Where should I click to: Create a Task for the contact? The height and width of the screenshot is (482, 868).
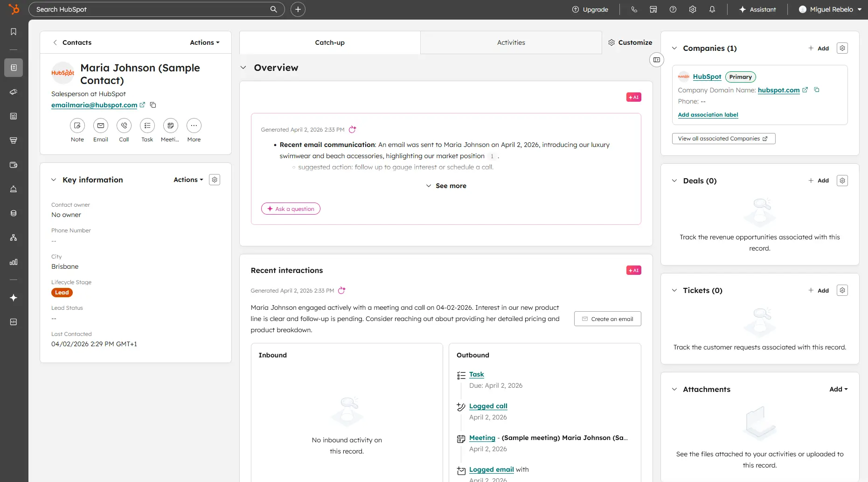point(147,126)
